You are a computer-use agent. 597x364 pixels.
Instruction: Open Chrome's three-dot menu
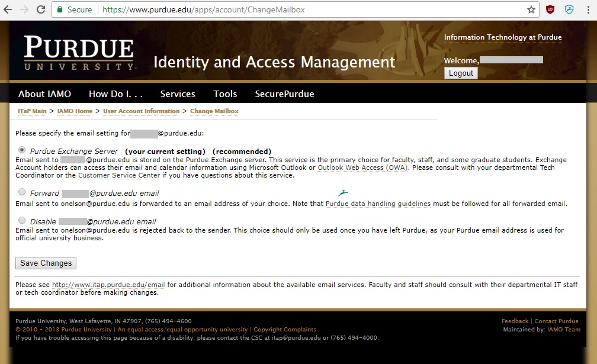click(587, 9)
